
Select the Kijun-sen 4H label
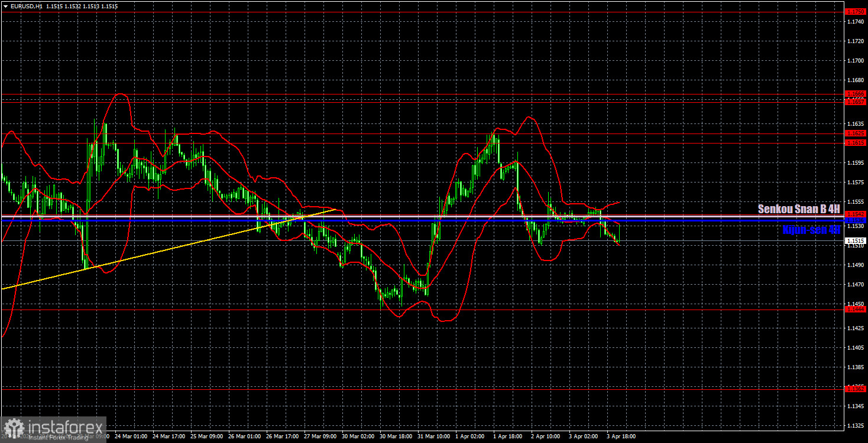[811, 230]
